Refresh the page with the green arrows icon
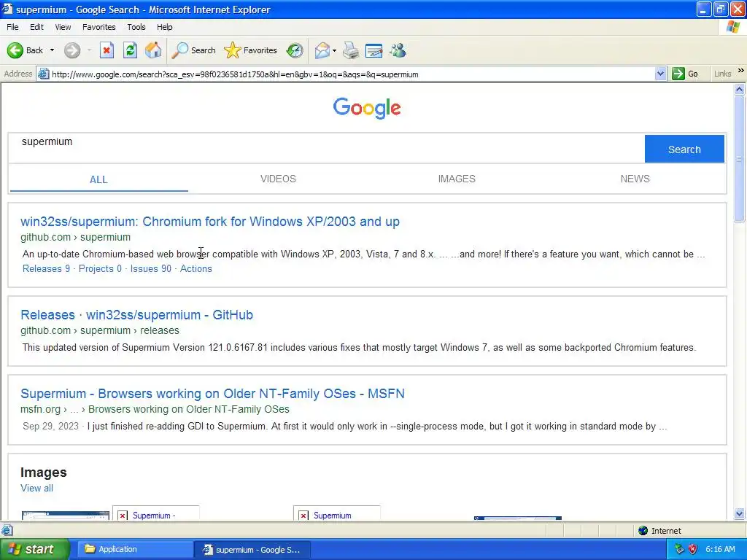The width and height of the screenshot is (747, 560). [x=130, y=50]
